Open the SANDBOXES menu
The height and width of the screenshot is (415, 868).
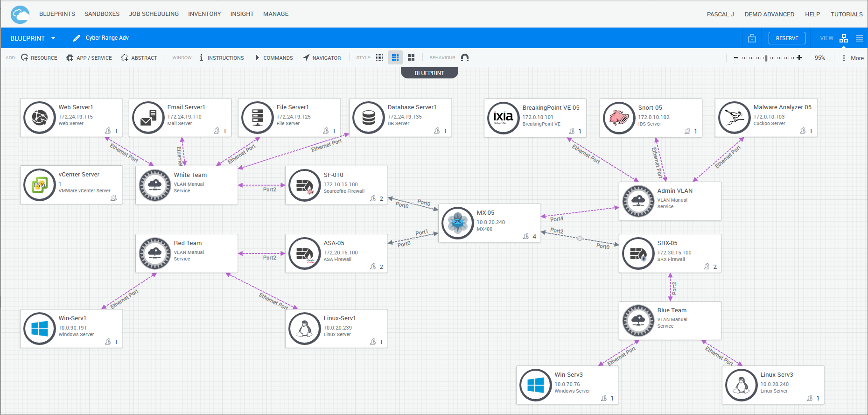coord(102,14)
